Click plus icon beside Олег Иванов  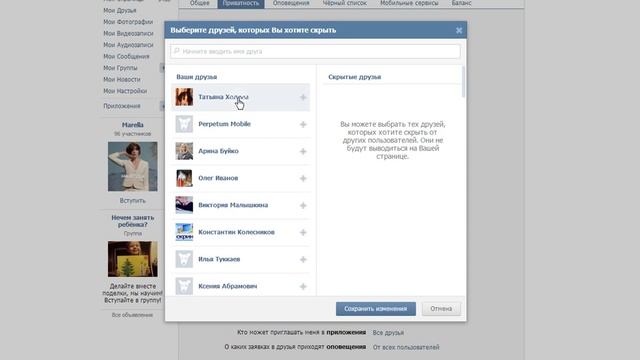303,178
